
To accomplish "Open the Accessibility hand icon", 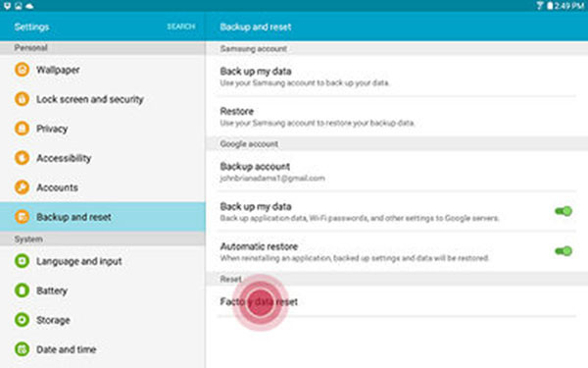I will 22,158.
